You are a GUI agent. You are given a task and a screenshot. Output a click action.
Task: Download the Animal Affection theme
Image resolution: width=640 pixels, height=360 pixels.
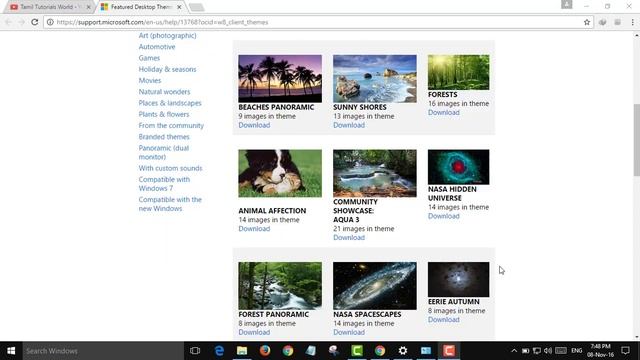click(254, 229)
